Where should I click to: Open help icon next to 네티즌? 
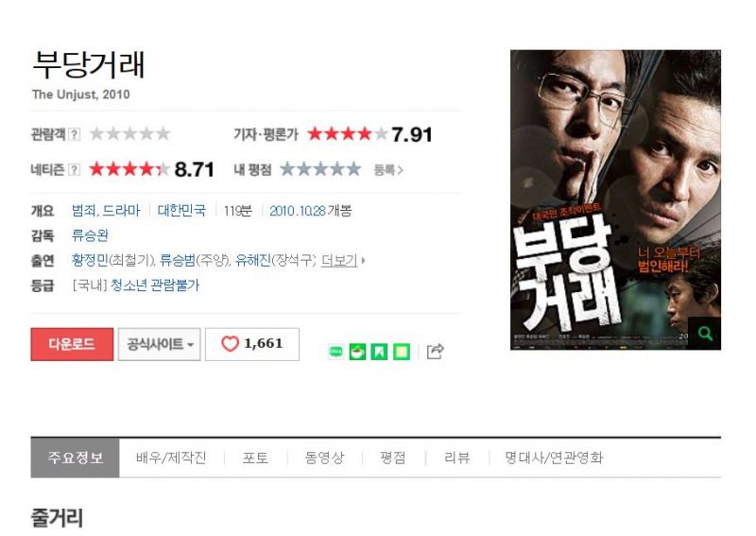click(75, 170)
